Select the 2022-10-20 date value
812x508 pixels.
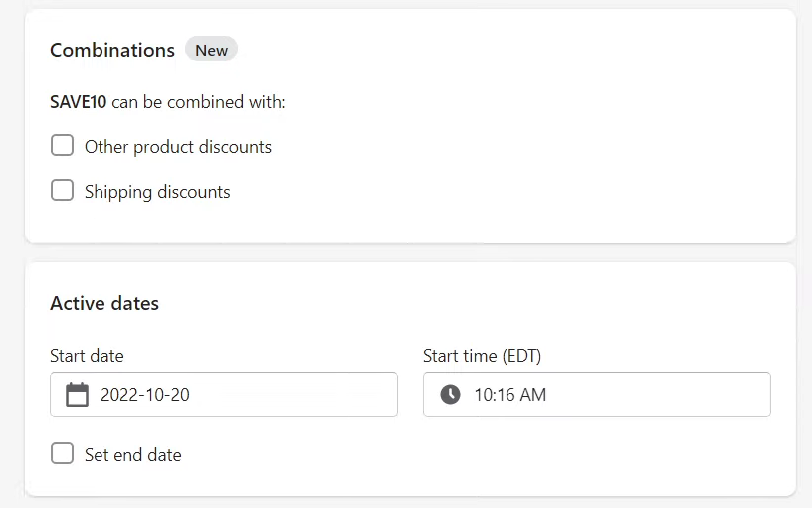145,395
